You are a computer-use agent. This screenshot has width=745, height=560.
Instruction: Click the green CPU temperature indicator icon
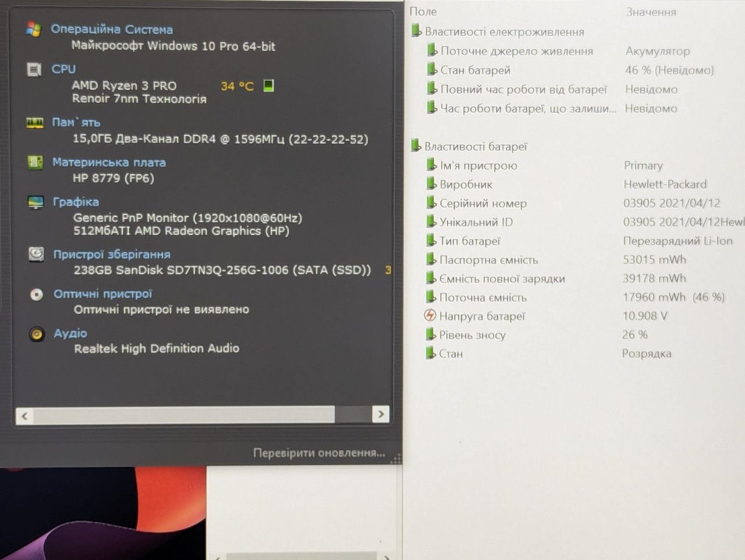(268, 85)
